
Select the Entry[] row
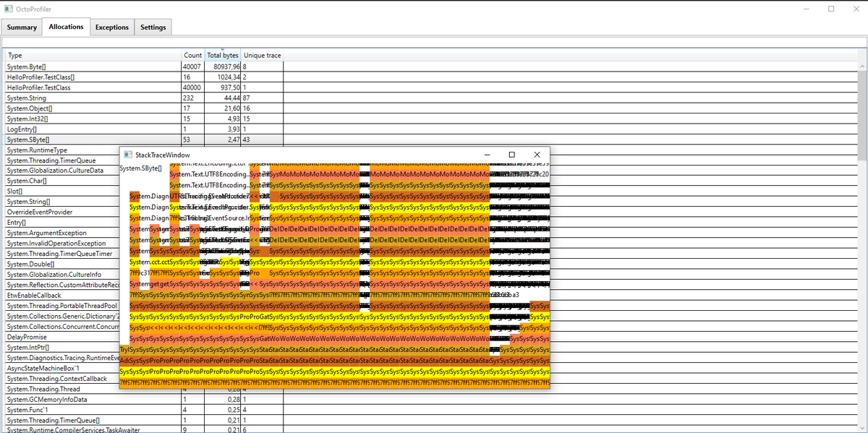pyautogui.click(x=61, y=223)
